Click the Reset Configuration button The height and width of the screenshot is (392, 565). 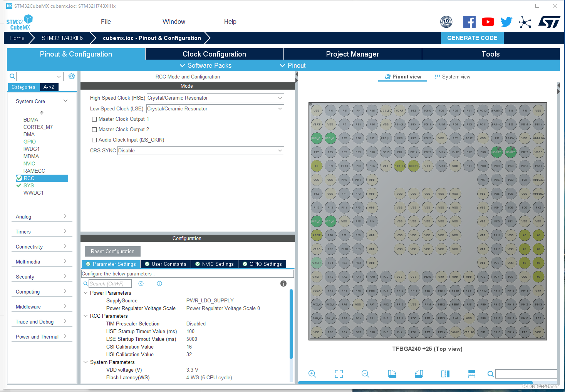tap(112, 252)
